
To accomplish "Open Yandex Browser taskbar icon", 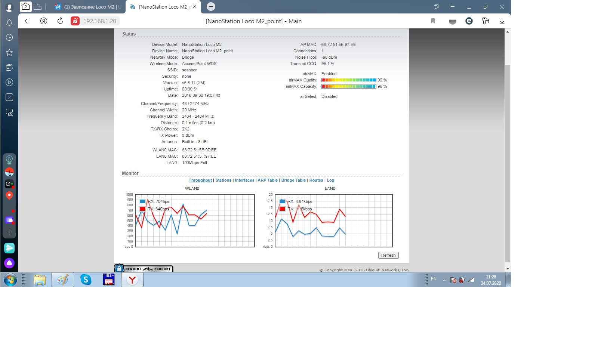I will (x=132, y=280).
